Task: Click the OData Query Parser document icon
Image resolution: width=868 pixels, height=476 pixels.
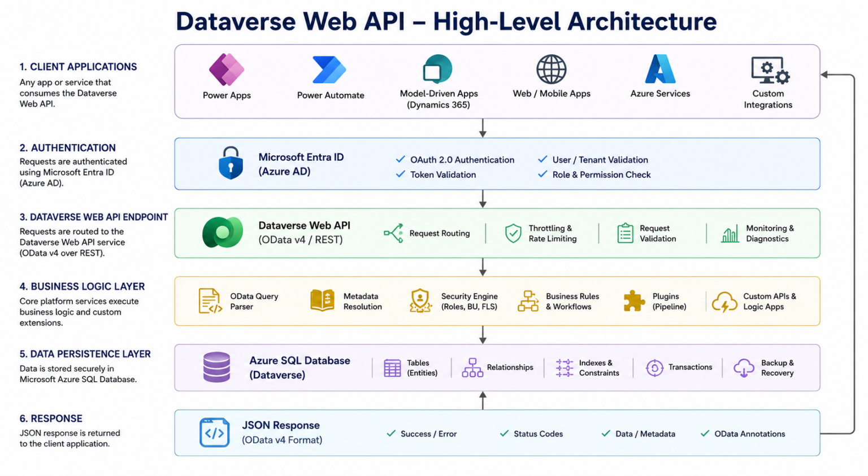Action: click(x=210, y=301)
